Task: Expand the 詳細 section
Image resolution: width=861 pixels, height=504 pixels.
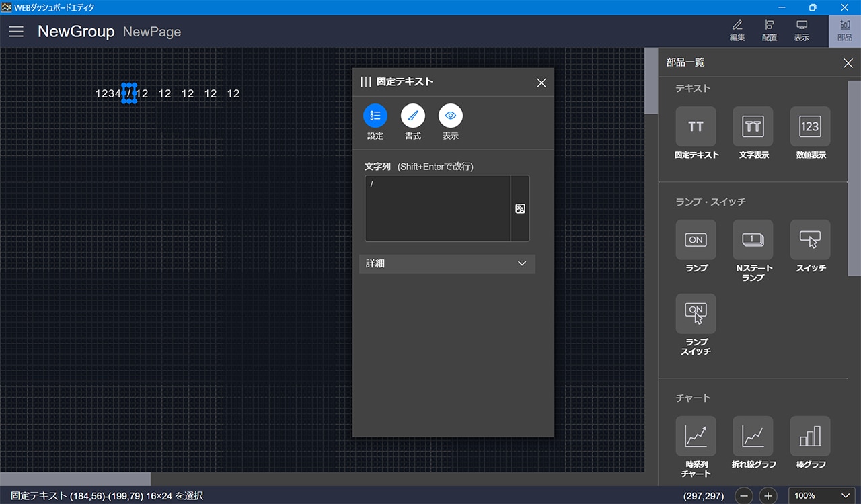Action: pos(447,264)
